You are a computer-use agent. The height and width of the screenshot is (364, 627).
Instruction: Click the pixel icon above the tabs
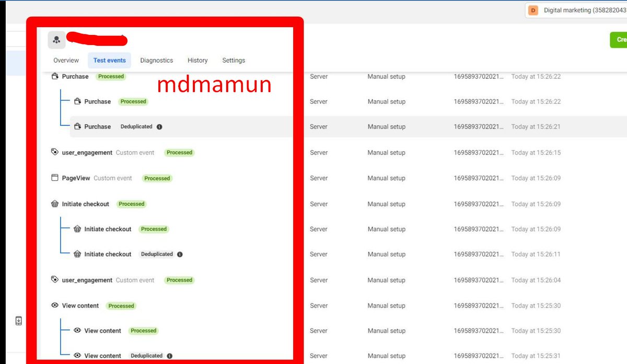point(56,40)
